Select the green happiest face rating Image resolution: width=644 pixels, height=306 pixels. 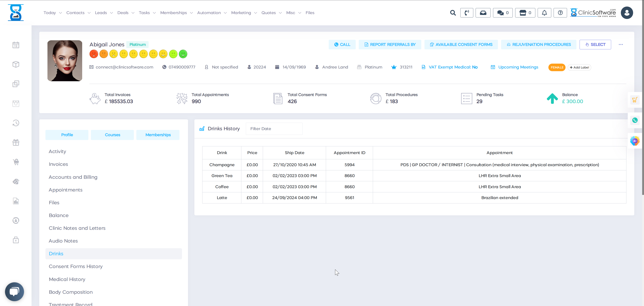(x=183, y=54)
